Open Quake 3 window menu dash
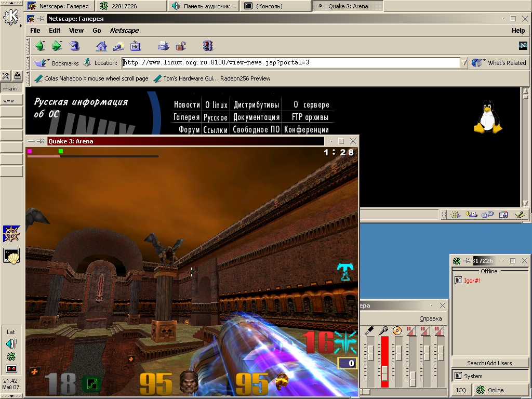The height and width of the screenshot is (399, 532). (x=31, y=141)
